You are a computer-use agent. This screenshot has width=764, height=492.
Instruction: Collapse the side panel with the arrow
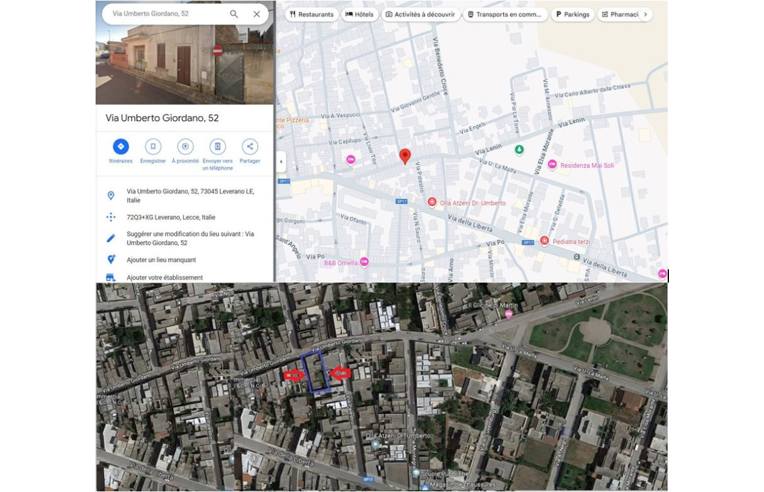(x=281, y=162)
